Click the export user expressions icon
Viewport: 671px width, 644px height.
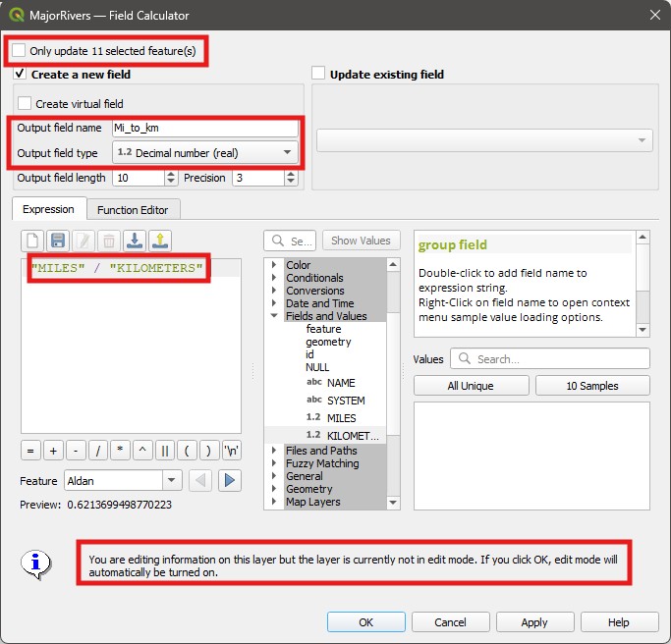[x=160, y=241]
